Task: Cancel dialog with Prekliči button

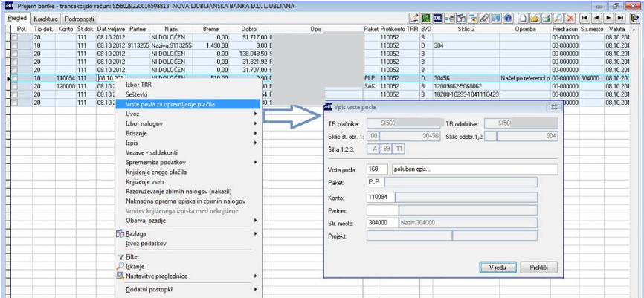Action: 539,268
